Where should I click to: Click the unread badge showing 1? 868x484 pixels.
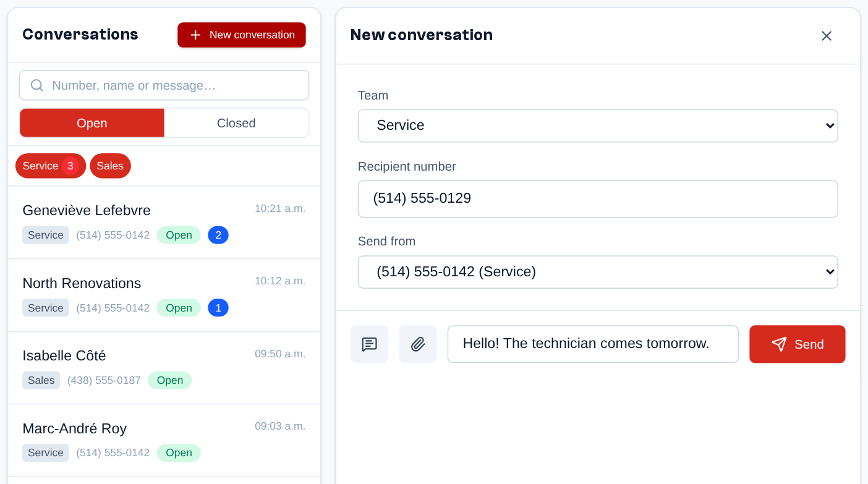click(218, 308)
